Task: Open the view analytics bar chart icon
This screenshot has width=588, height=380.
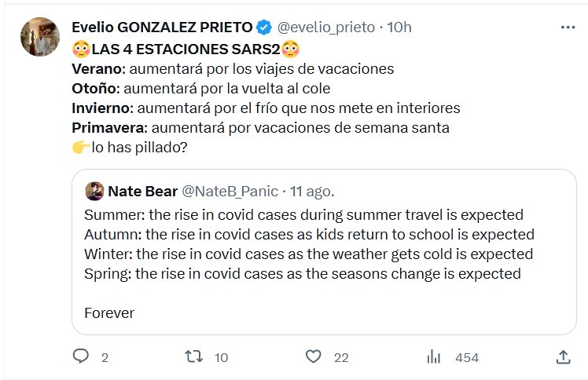Action: click(433, 357)
